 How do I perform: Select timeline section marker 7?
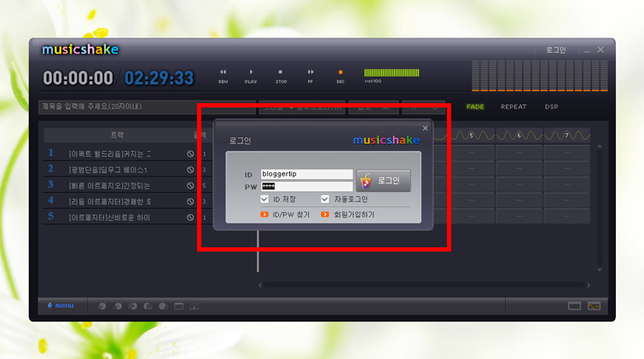[566, 135]
